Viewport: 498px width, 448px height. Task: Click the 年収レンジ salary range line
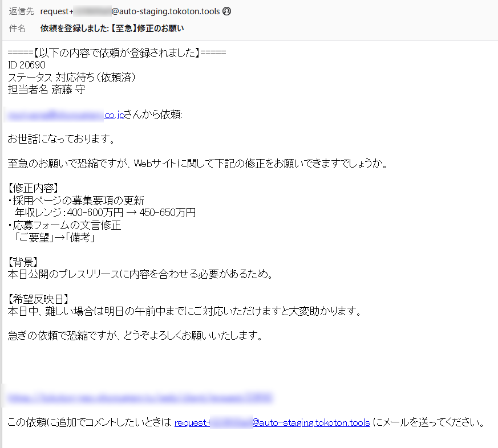tap(103, 212)
